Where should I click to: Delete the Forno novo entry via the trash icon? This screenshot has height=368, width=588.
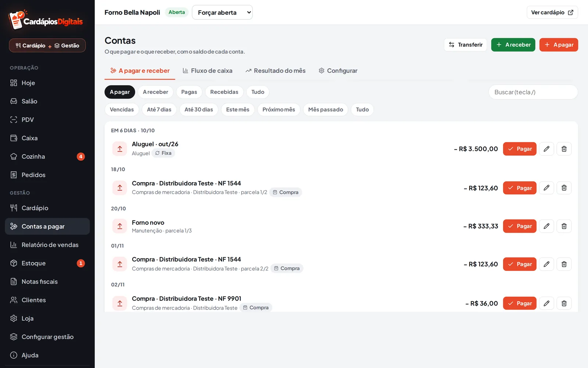click(x=564, y=226)
